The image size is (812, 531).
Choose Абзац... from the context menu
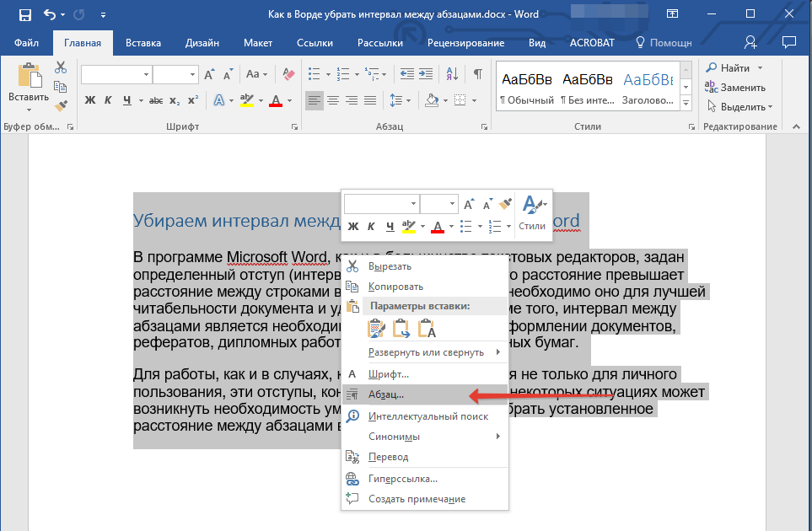[x=386, y=394]
